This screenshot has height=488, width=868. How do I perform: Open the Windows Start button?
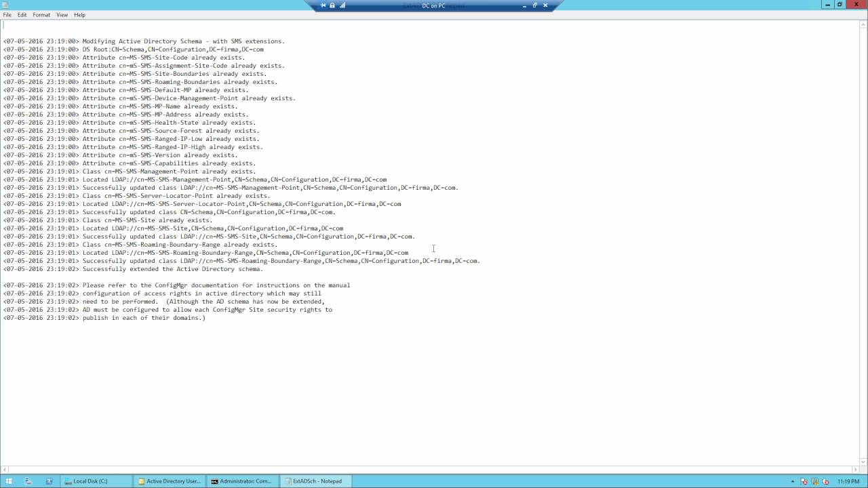(9, 481)
